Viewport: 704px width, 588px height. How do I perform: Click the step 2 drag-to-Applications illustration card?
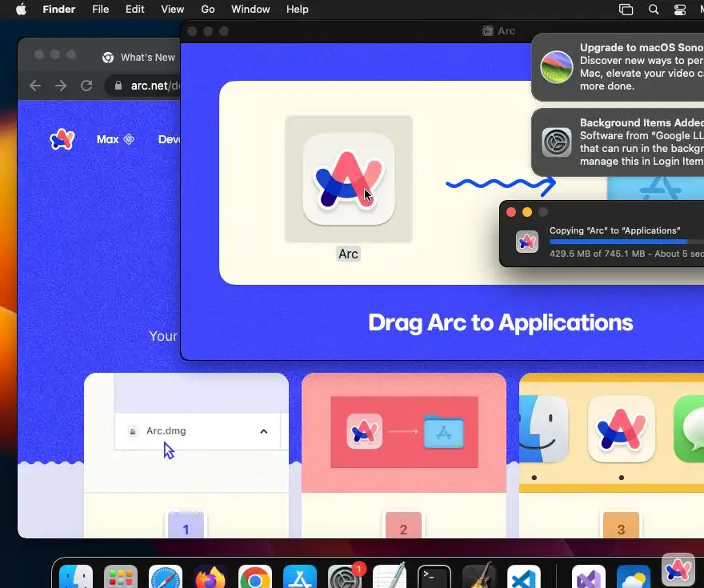click(x=404, y=432)
